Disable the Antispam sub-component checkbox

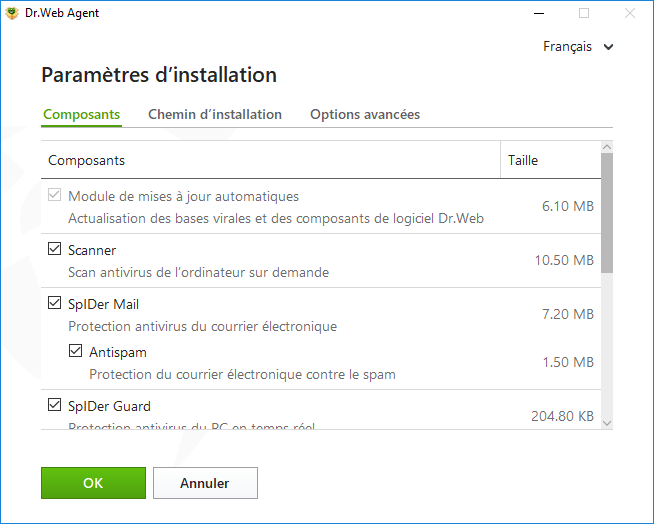75,350
